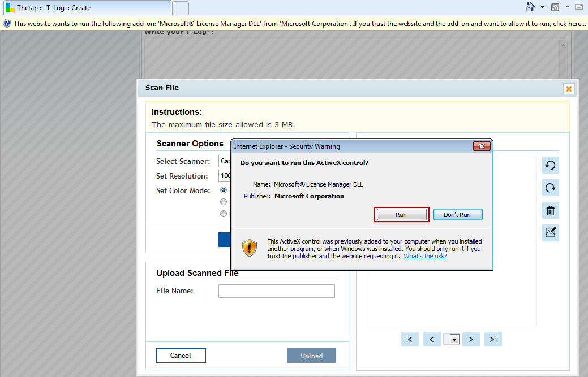Open the image edit icon
588x377 pixels.
[550, 232]
